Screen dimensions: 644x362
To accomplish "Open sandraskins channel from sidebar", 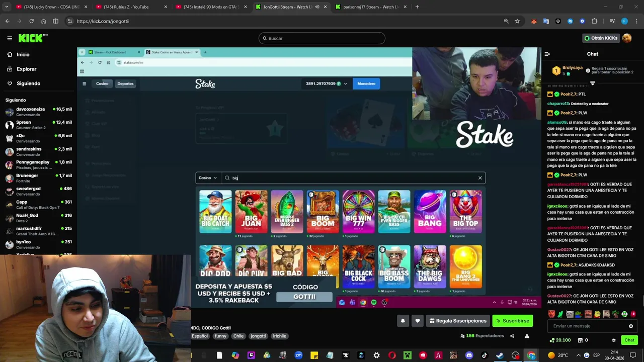I will pos(38,151).
